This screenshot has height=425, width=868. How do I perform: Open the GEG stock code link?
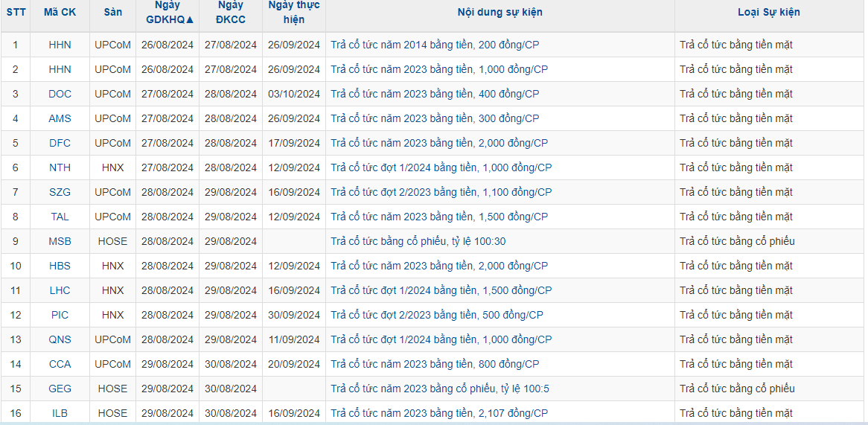coord(60,389)
